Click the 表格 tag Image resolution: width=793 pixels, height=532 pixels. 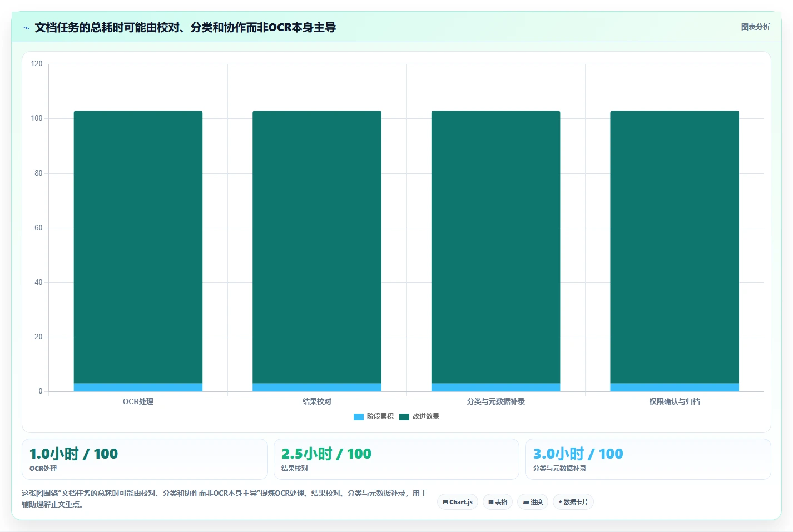coord(498,502)
